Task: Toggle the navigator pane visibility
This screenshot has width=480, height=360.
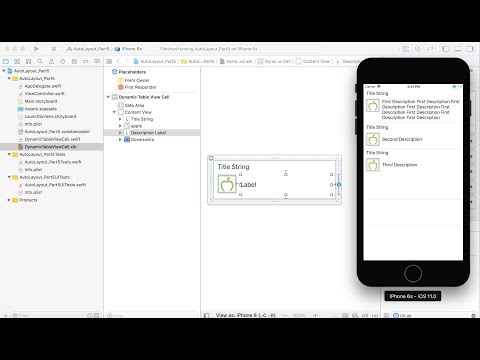Action: [446, 49]
